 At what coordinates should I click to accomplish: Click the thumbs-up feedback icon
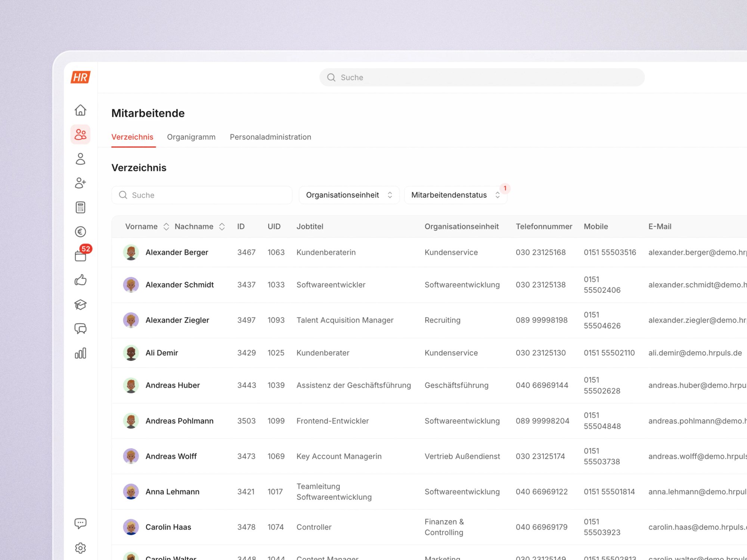pos(80,280)
